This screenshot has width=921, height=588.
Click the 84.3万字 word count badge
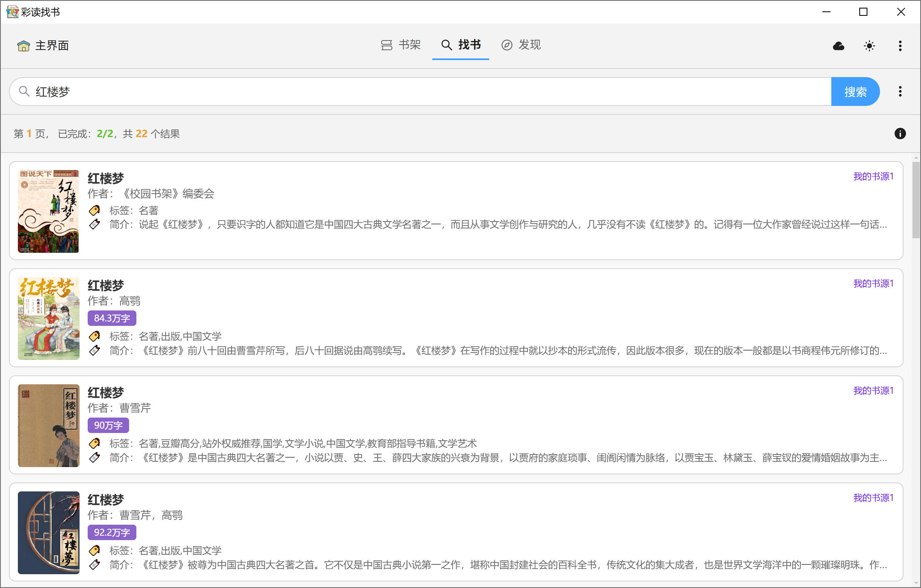point(112,318)
